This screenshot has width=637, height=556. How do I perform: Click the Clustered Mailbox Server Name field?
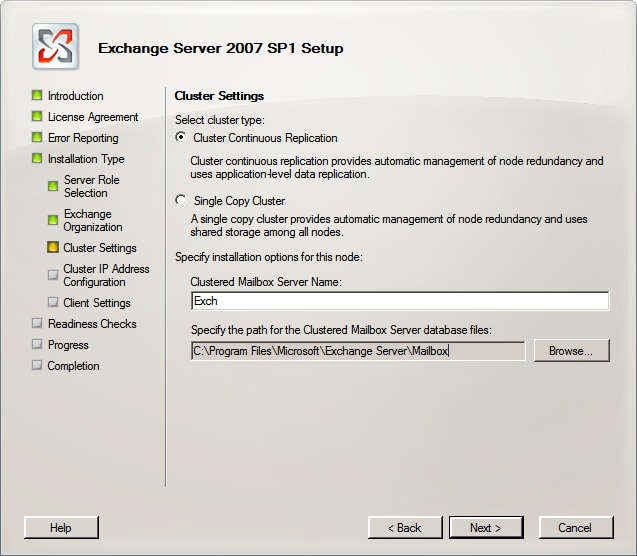pyautogui.click(x=400, y=301)
